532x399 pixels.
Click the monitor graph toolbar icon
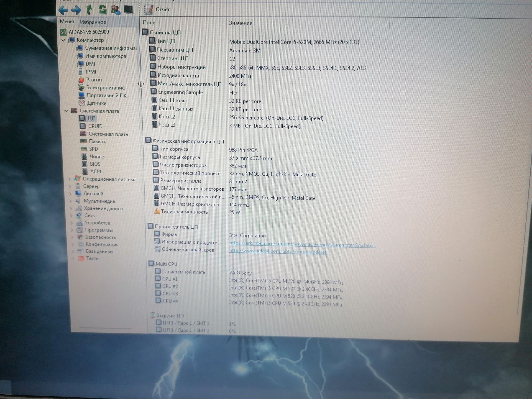point(128,10)
